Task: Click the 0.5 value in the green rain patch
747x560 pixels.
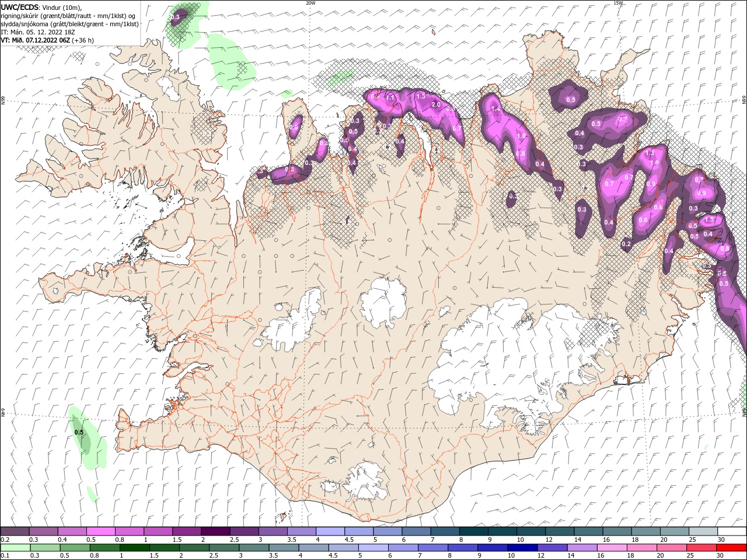Action: (x=79, y=432)
